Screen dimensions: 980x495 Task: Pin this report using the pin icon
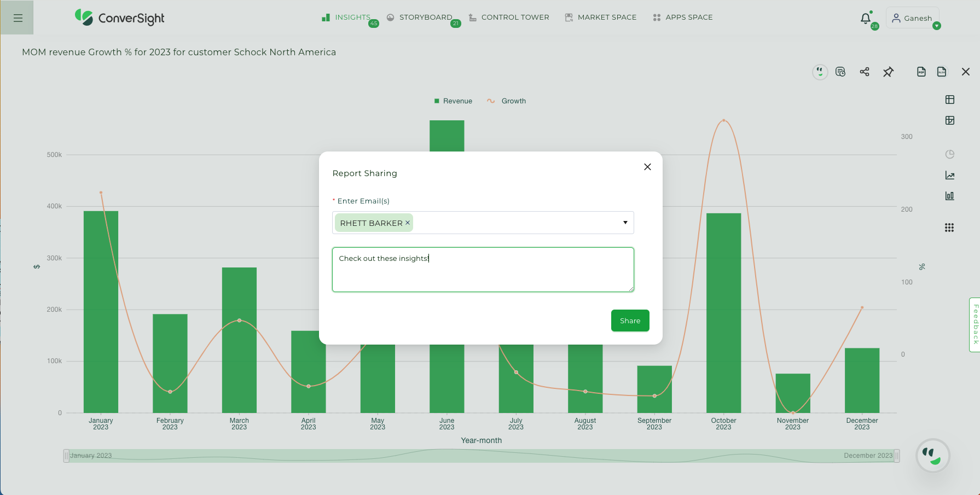click(889, 72)
